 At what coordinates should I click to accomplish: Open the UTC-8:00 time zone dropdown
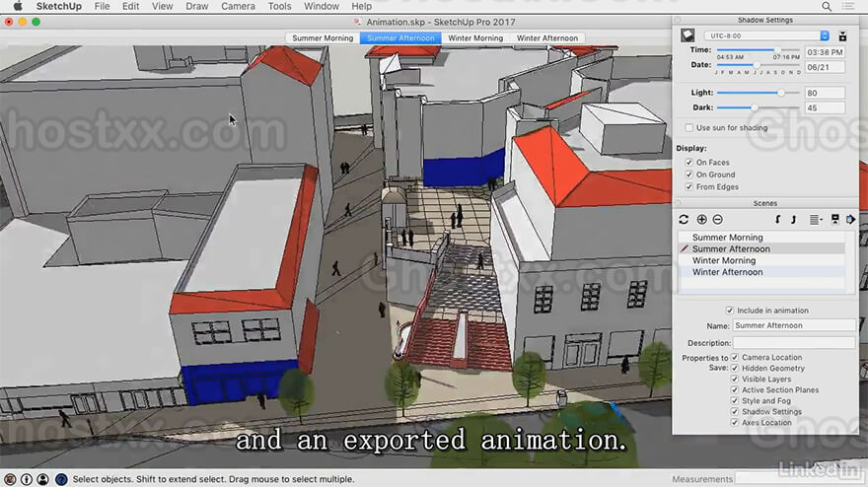coord(766,35)
